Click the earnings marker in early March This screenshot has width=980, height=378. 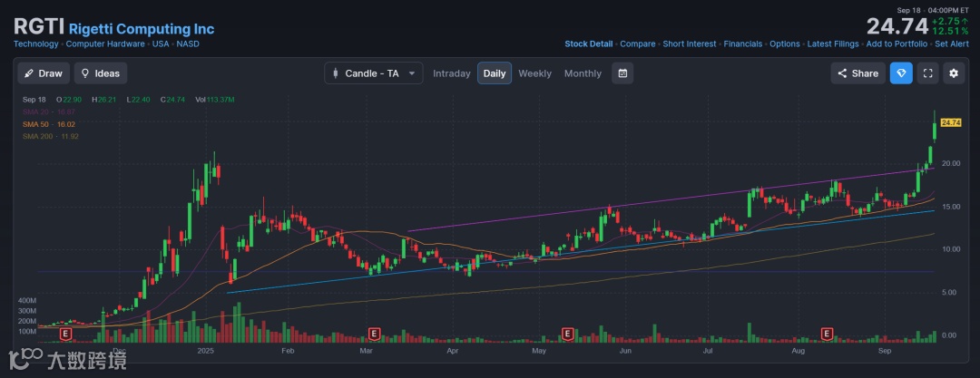point(375,334)
